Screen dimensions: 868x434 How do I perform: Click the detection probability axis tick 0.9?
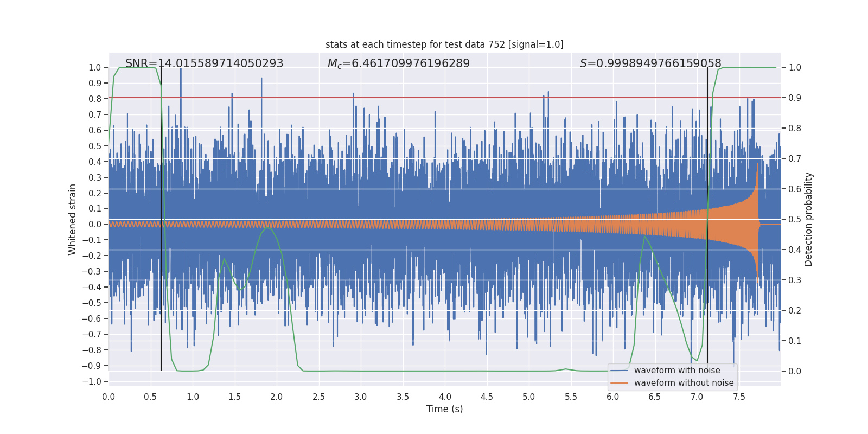795,98
